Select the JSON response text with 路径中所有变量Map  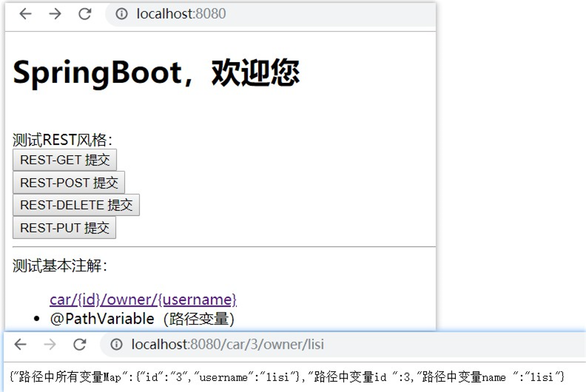coord(287,377)
